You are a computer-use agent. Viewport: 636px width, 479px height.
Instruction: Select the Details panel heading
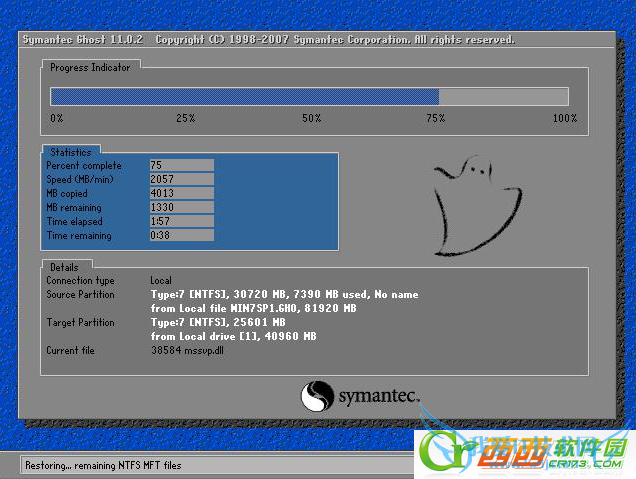64,267
